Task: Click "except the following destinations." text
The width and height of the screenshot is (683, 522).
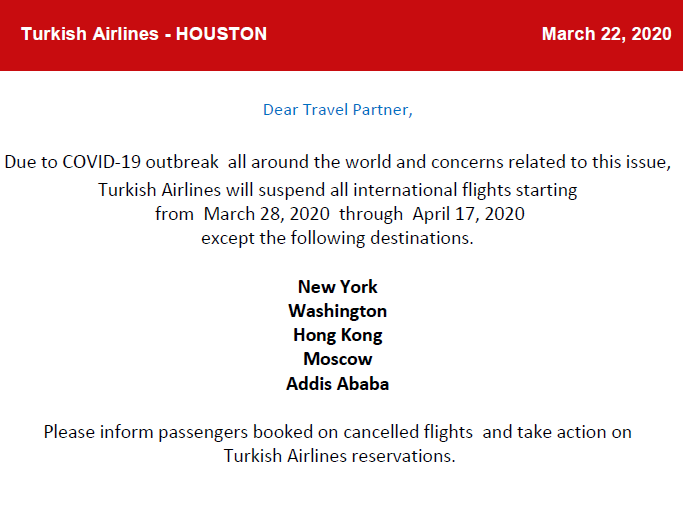Action: pos(337,238)
